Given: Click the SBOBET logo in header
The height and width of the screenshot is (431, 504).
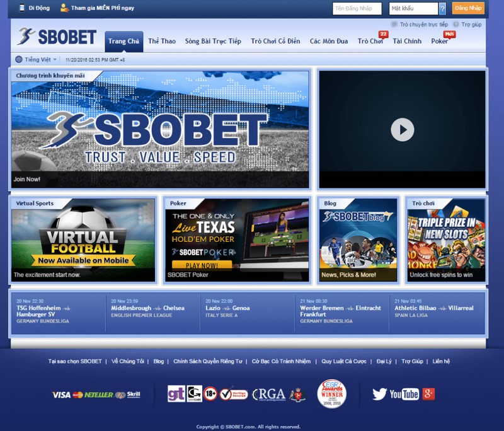Looking at the screenshot, I should point(57,37).
